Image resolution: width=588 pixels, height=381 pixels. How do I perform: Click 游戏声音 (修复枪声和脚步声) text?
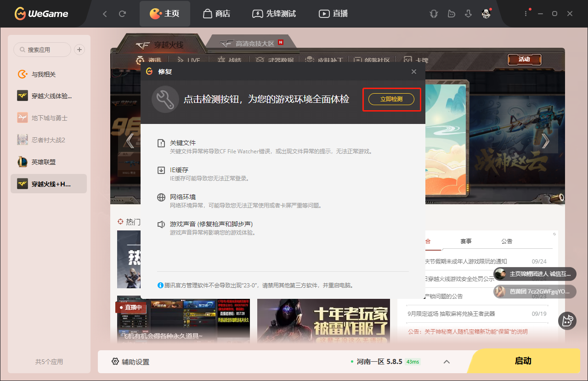(211, 224)
